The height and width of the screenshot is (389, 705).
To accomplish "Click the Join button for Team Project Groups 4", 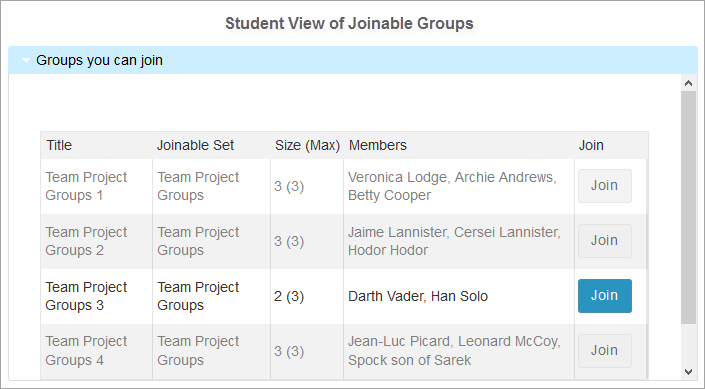I will pyautogui.click(x=605, y=351).
